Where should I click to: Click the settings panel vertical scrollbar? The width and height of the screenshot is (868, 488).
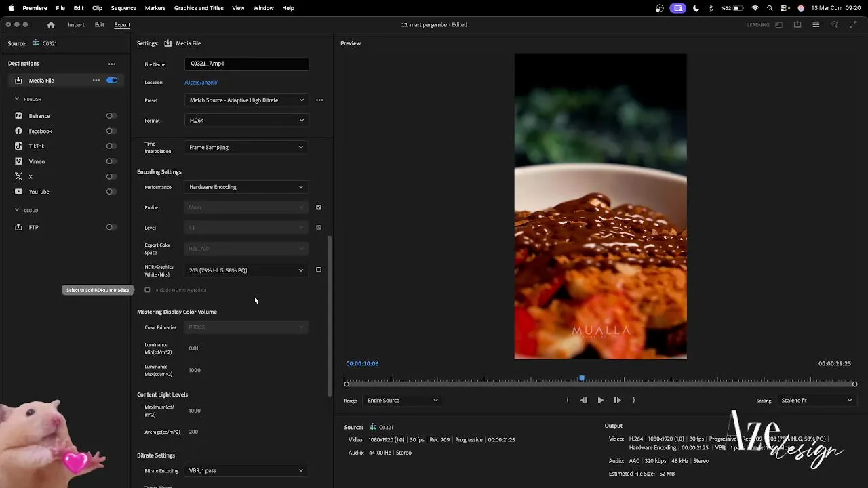pos(330,315)
